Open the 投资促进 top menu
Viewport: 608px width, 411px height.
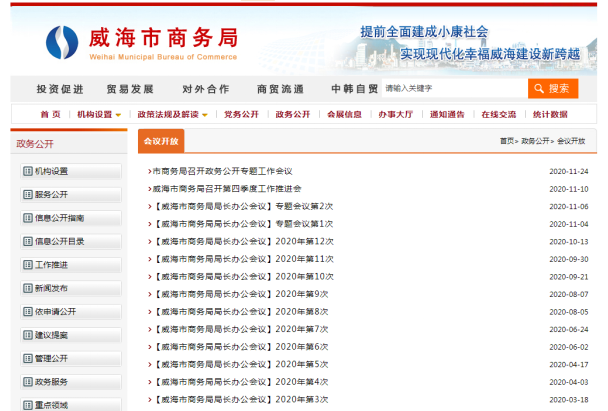tap(60, 88)
